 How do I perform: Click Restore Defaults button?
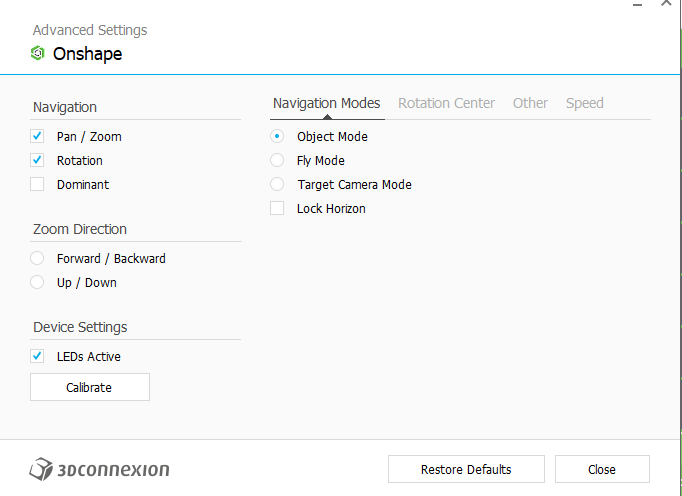pos(466,469)
